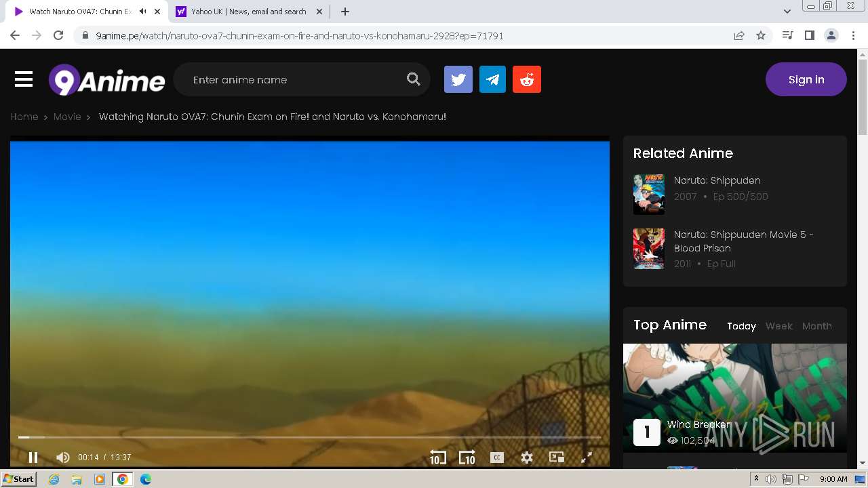The width and height of the screenshot is (868, 488).
Task: Click the 9Anime logo
Action: tap(106, 80)
